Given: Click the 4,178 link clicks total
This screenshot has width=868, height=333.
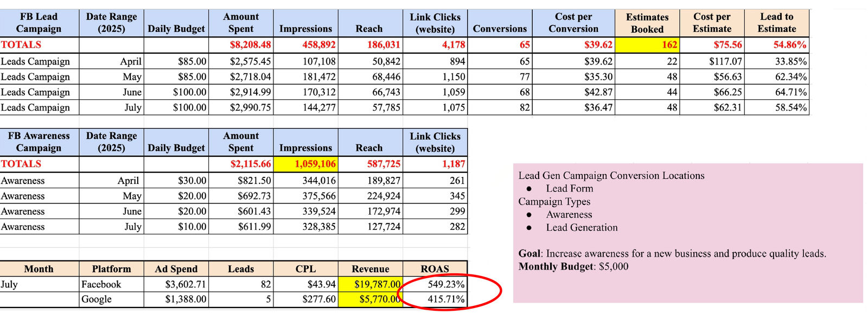Looking at the screenshot, I should pyautogui.click(x=435, y=44).
